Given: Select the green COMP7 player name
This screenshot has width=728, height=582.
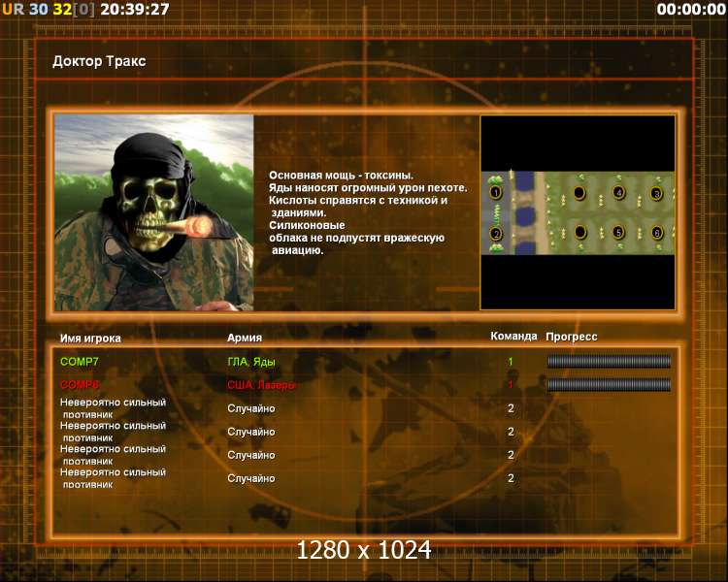Looking at the screenshot, I should pyautogui.click(x=80, y=362).
